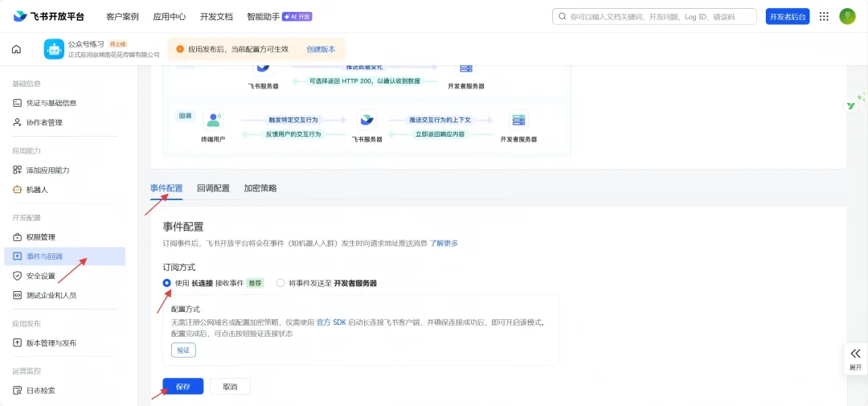Click the 待上线 status tag
The height and width of the screenshot is (406, 868).
pyautogui.click(x=118, y=43)
